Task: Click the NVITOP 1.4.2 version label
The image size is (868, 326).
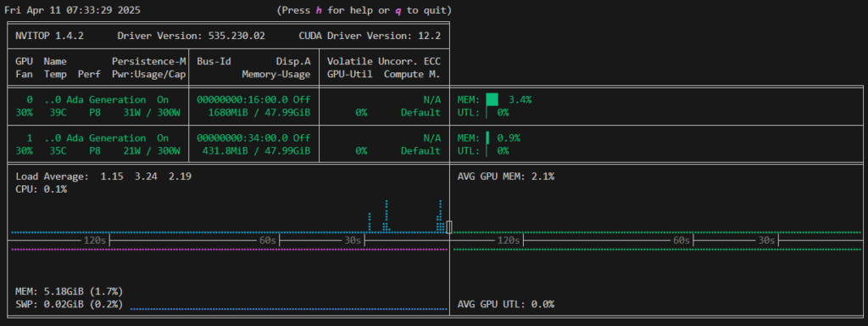Action: coord(49,36)
